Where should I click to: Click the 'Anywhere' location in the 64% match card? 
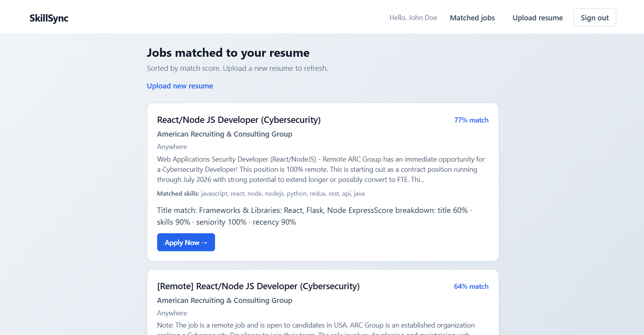(172, 313)
